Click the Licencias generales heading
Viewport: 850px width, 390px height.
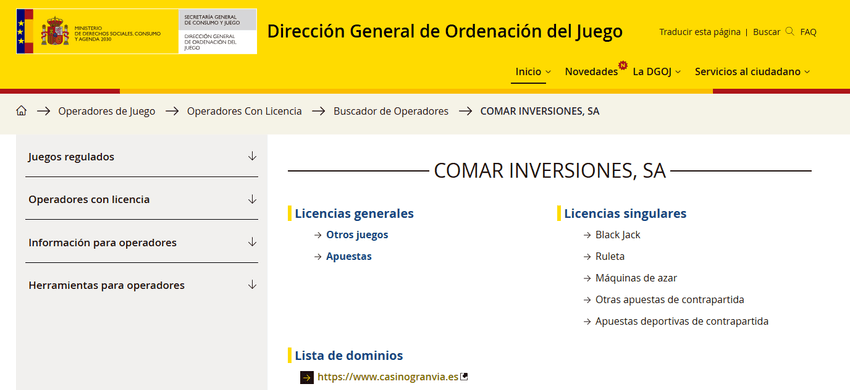click(x=354, y=214)
